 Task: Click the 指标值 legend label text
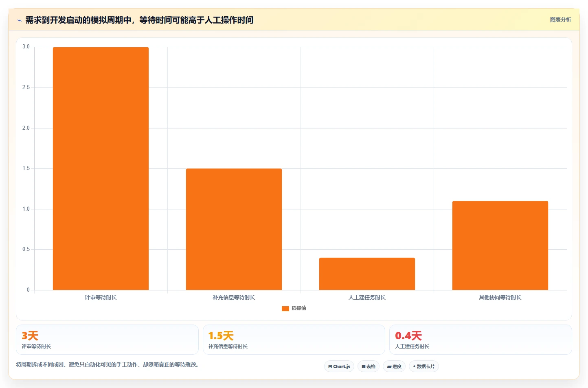[299, 308]
